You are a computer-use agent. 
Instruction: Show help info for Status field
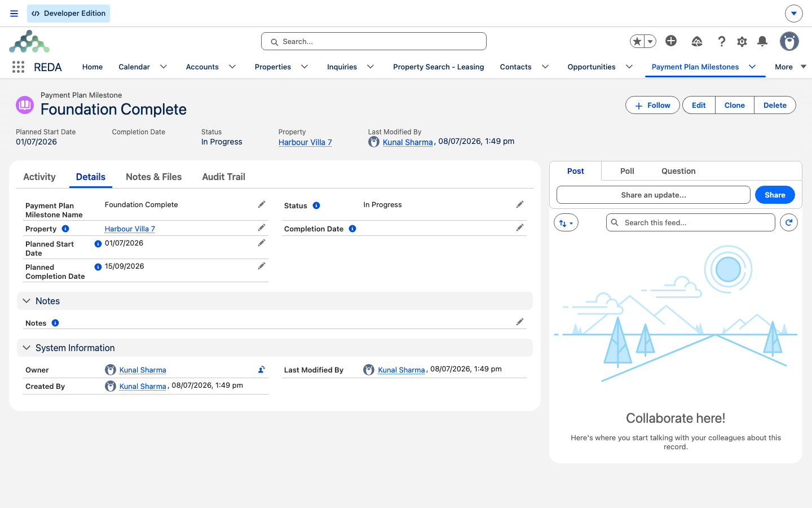(x=316, y=205)
